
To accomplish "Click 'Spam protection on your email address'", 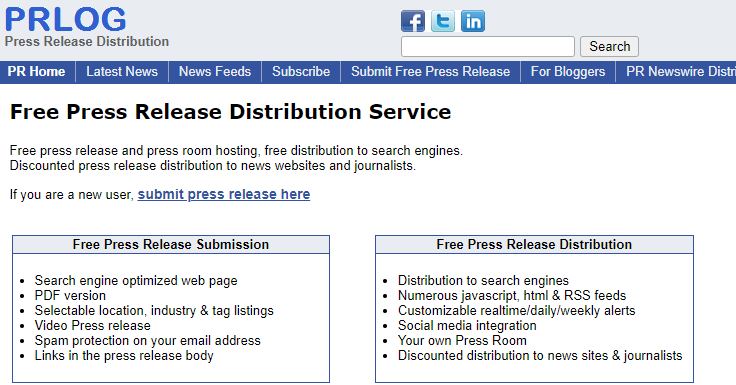I will tap(147, 341).
